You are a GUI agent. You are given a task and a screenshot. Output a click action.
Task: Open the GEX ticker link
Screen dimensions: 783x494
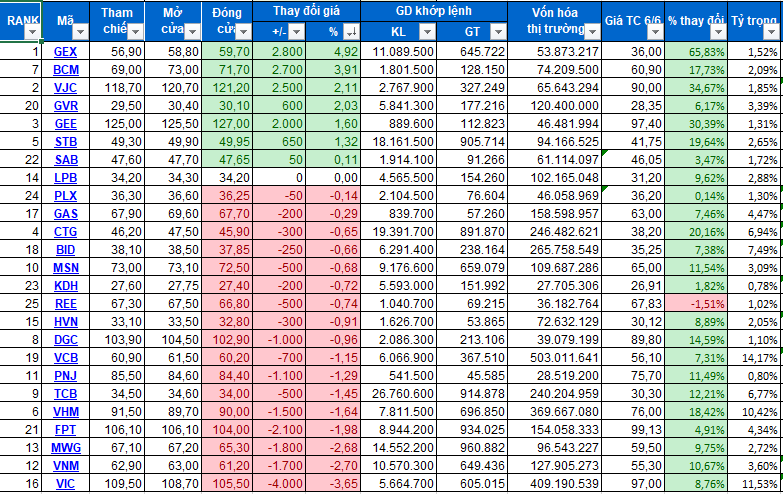(x=65, y=52)
